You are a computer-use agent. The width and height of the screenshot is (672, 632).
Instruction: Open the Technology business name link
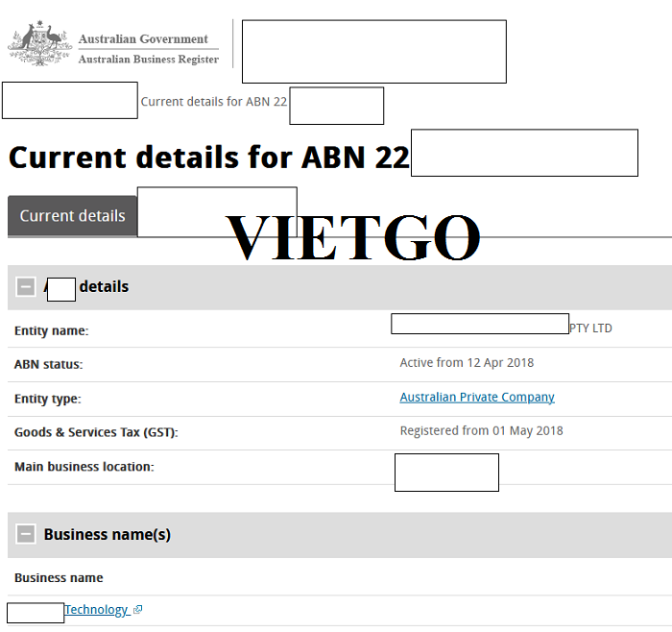tap(96, 610)
